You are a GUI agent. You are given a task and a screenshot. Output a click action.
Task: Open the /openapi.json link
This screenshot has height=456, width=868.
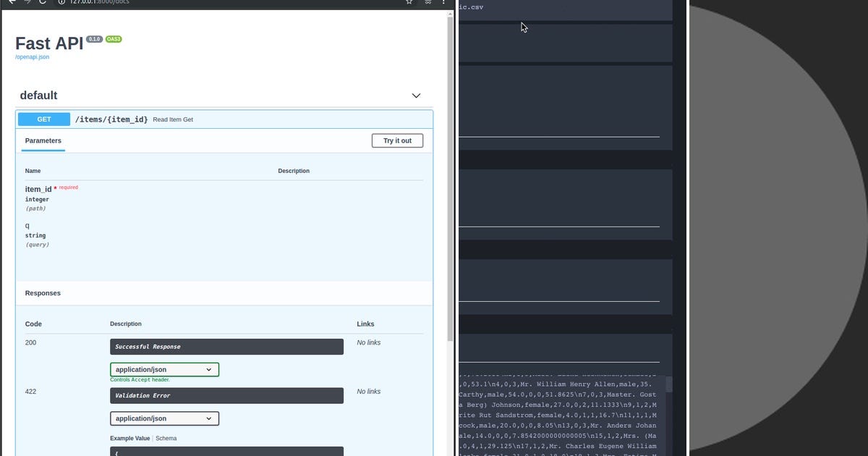coord(31,56)
